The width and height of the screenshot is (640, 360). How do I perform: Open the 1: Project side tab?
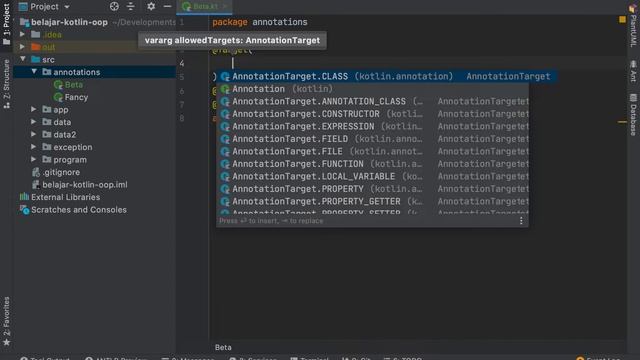tap(6, 24)
